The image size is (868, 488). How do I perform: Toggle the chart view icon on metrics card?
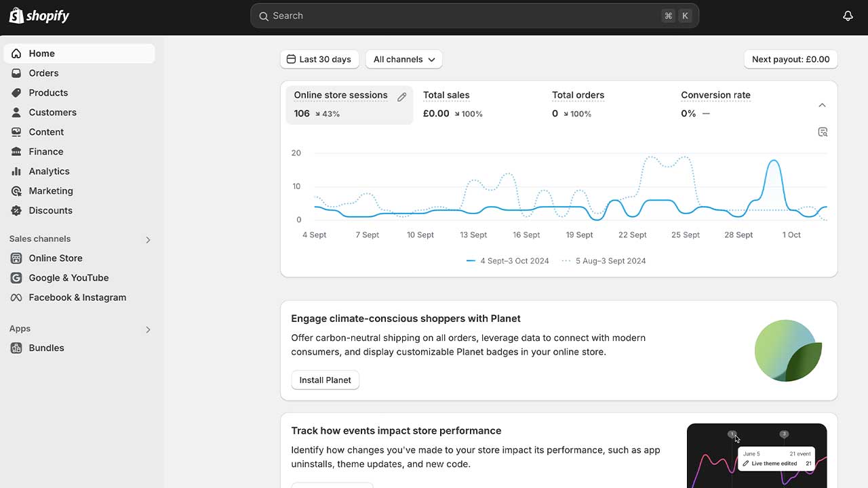[823, 131]
